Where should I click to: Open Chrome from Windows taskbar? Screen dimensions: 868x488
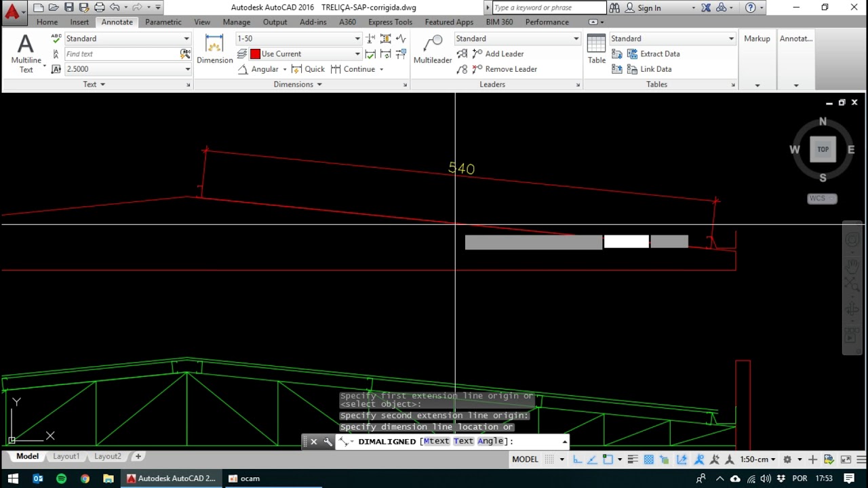pos(85,479)
